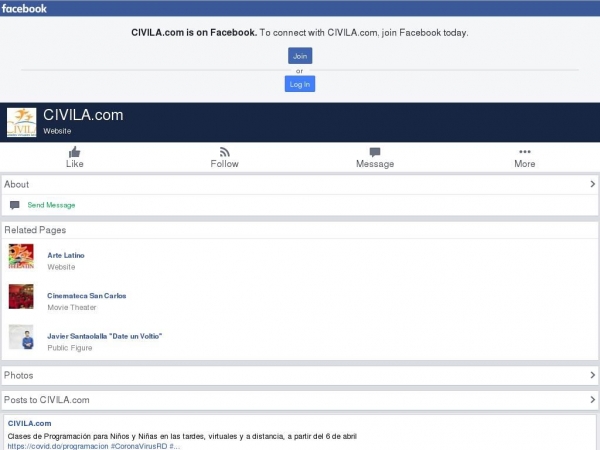Click the Movie Theater label

click(x=72, y=307)
